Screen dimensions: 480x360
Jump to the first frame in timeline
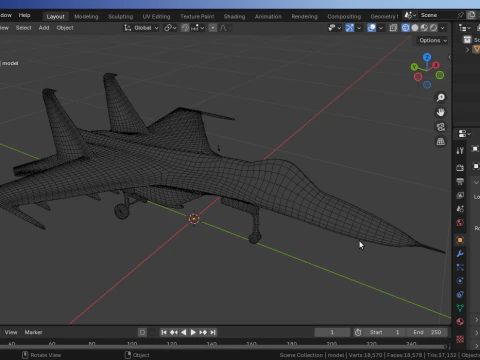(164, 332)
